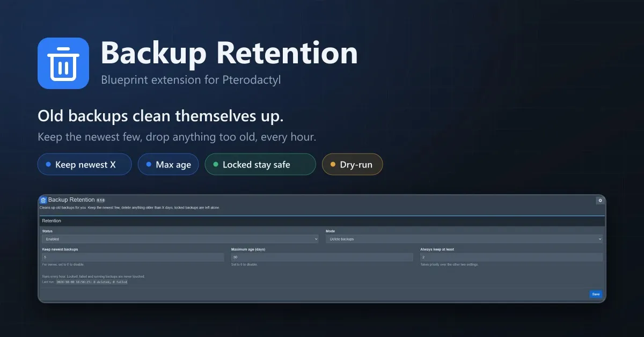Open the gear settings icon in the panel
The image size is (644, 337).
tap(600, 200)
